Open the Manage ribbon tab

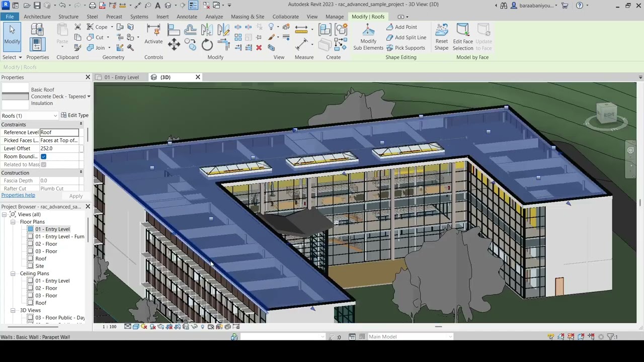[335, 17]
